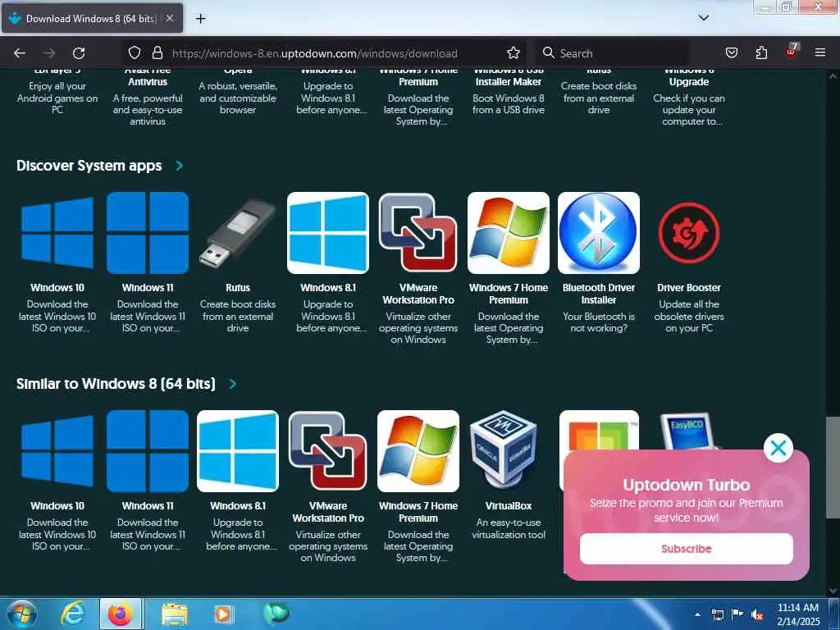Viewport: 840px width, 630px height.
Task: View site security padlock info
Action: (157, 52)
